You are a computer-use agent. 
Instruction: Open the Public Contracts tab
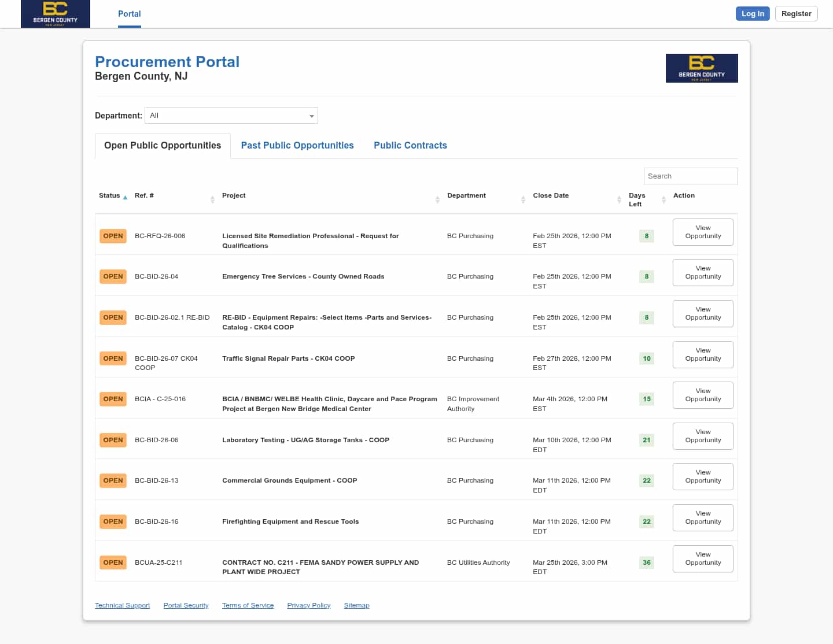(410, 146)
